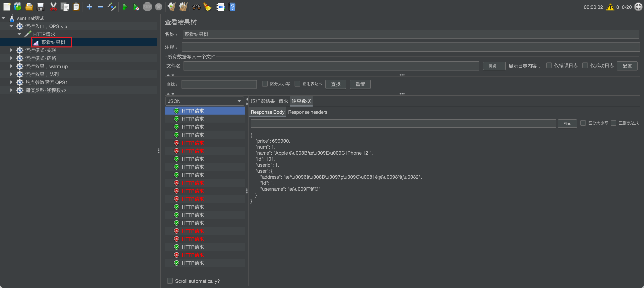Click the green Start run icon
The width and height of the screenshot is (644, 288).
point(125,7)
